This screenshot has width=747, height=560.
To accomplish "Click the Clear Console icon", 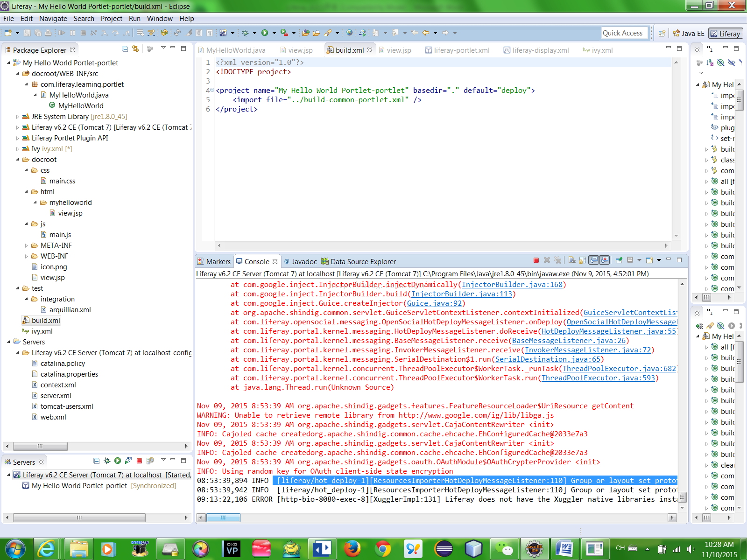I will coord(572,260).
